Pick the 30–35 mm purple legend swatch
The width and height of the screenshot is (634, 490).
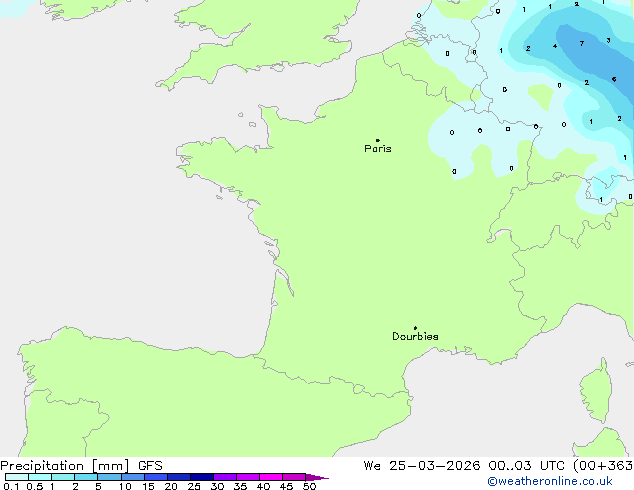pyautogui.click(x=225, y=477)
